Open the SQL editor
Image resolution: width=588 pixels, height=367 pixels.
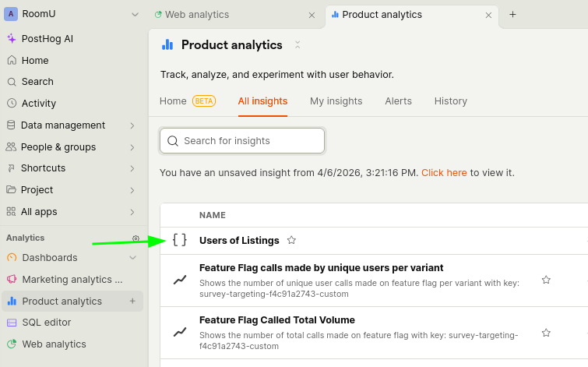46,323
